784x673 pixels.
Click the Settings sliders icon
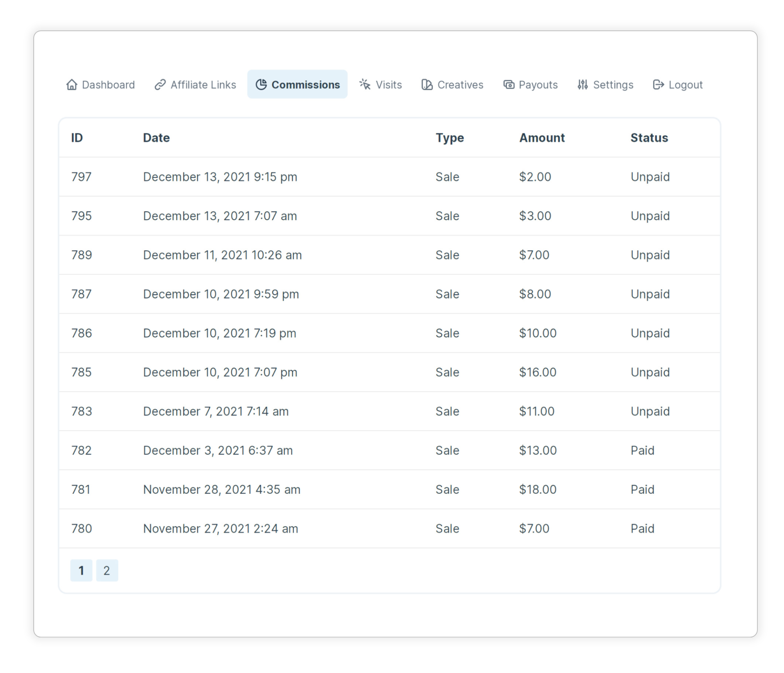[x=583, y=84]
